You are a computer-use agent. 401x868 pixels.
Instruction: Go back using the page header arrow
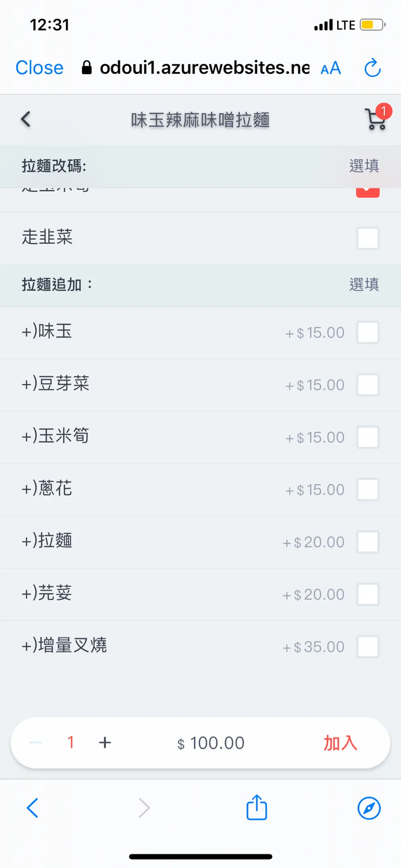(x=26, y=119)
